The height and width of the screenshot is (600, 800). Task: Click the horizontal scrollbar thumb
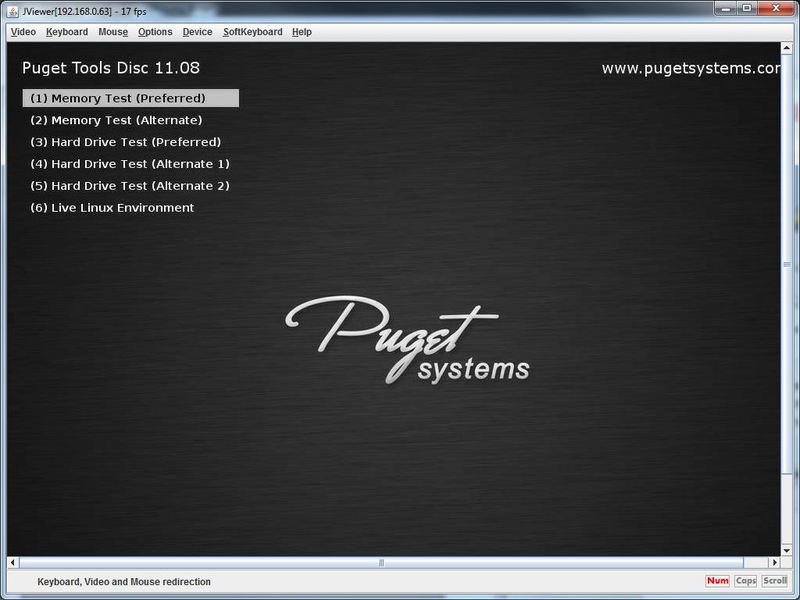coord(380,563)
